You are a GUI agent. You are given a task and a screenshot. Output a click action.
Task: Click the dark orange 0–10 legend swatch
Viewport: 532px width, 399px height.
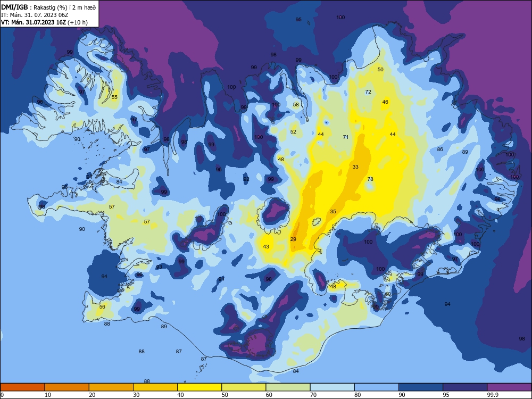click(x=22, y=387)
